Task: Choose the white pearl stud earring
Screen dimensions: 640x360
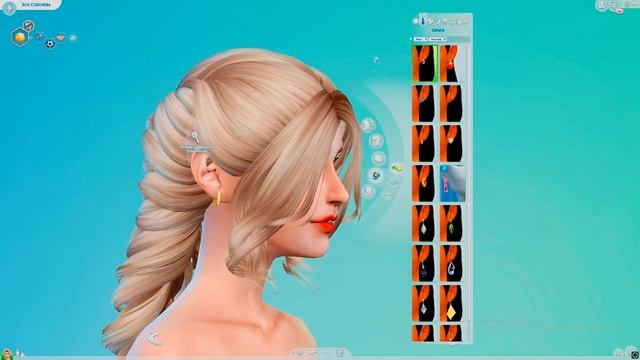Action: coord(451,143)
